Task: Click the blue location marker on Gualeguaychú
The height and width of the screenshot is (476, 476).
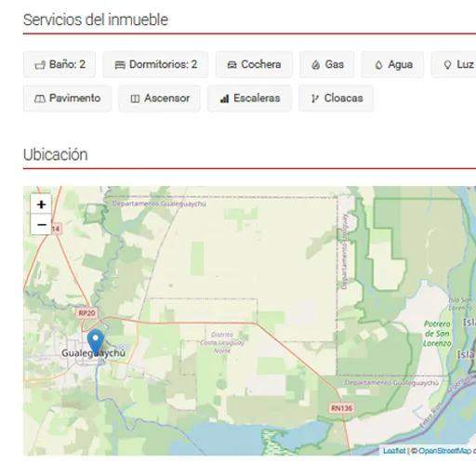Action: click(96, 342)
